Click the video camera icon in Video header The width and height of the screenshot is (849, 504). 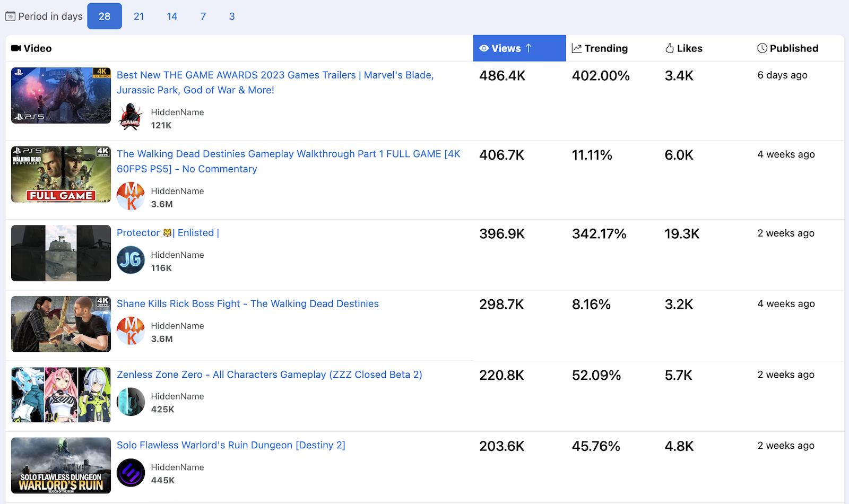[16, 48]
